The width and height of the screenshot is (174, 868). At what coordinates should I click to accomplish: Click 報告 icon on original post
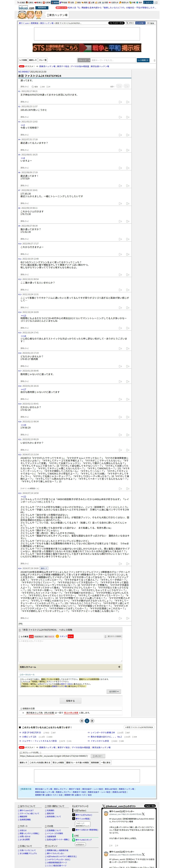pos(35,87)
